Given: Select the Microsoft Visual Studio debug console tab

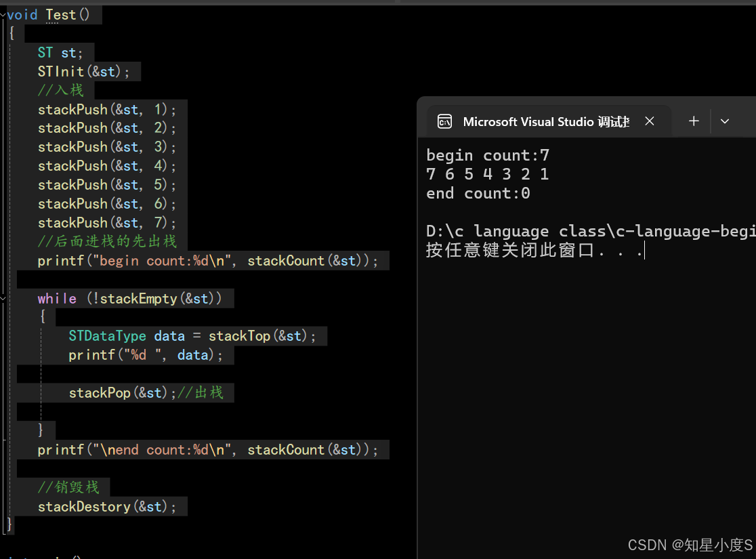Looking at the screenshot, I should click(549, 121).
